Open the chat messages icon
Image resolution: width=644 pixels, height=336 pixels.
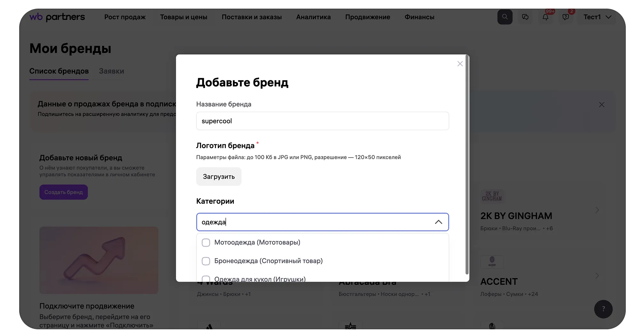[x=525, y=17]
